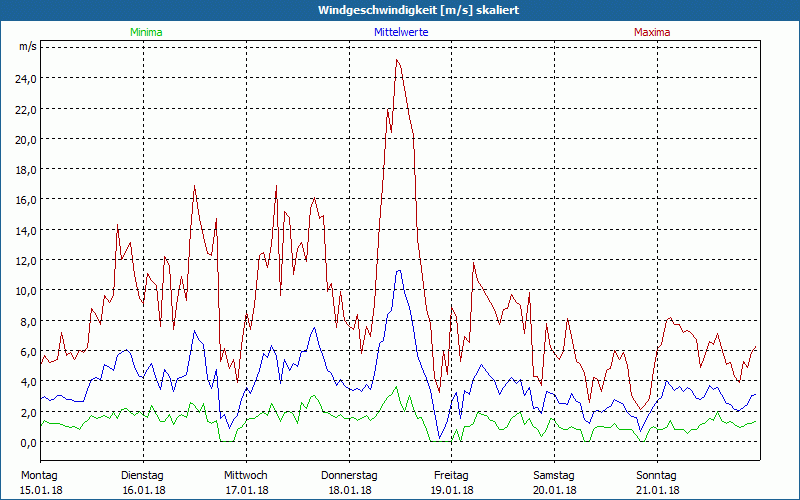Click the Montag day label

(39, 476)
